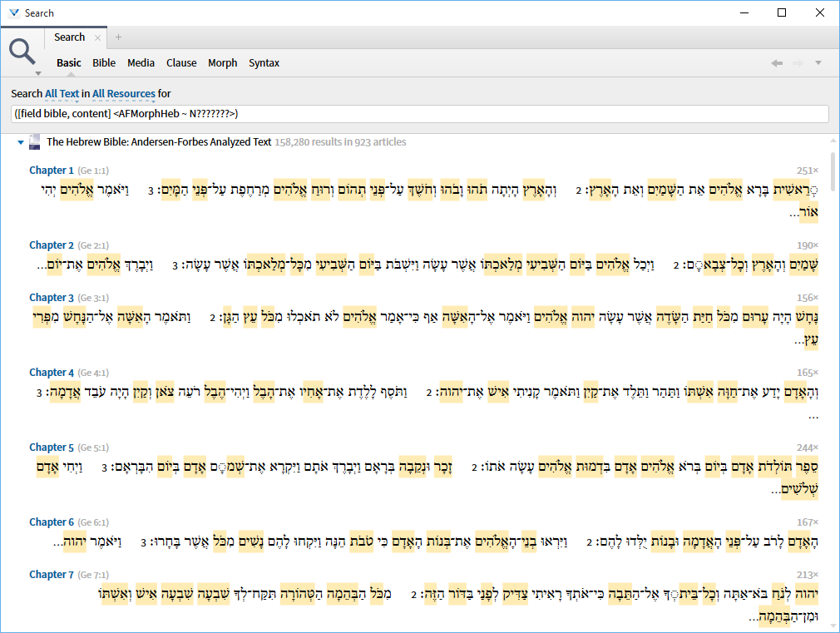Open the Chapter 5 result link
The image size is (840, 633).
click(52, 448)
